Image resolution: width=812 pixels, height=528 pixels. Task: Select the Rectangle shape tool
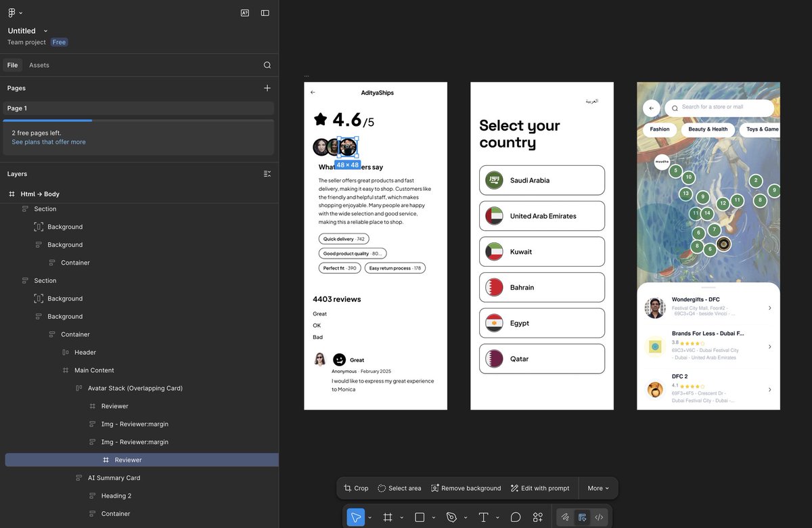(420, 517)
